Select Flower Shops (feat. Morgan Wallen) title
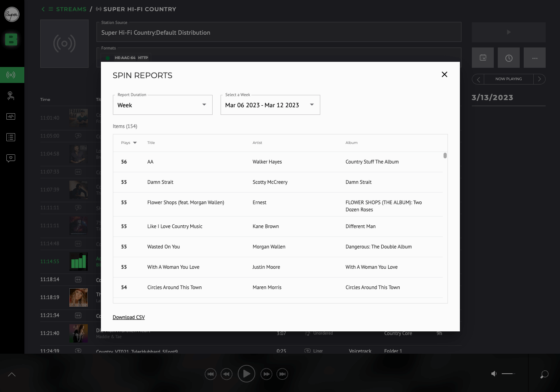560x392 pixels. 186,203
